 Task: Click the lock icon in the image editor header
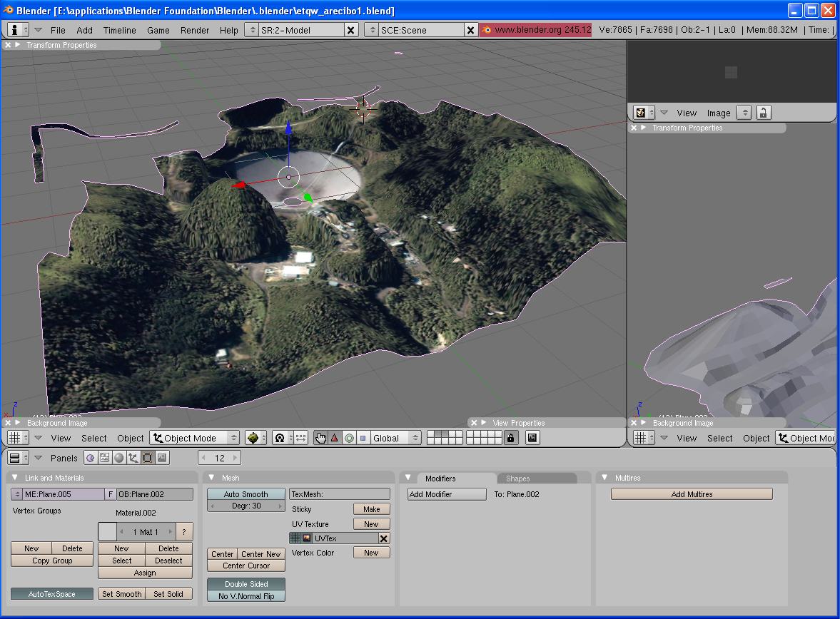[764, 113]
